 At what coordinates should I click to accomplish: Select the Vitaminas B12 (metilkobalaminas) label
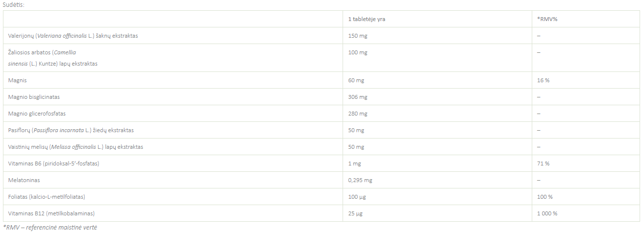pos(51,213)
